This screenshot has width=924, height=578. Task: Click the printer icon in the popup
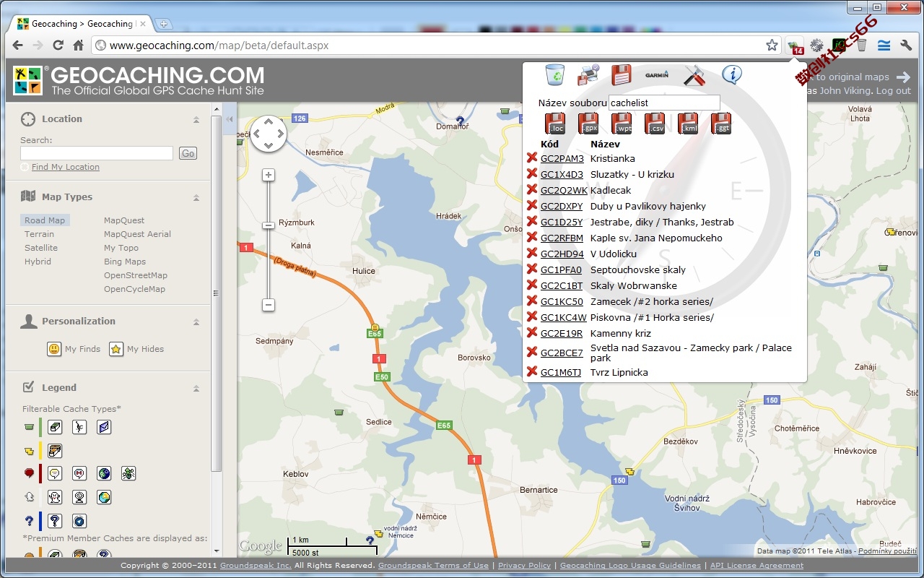(588, 74)
